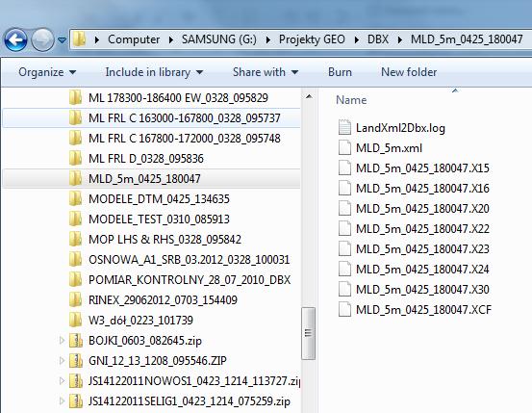This screenshot has width=532, height=413.
Task: Click the Name column header
Action: pos(351,100)
